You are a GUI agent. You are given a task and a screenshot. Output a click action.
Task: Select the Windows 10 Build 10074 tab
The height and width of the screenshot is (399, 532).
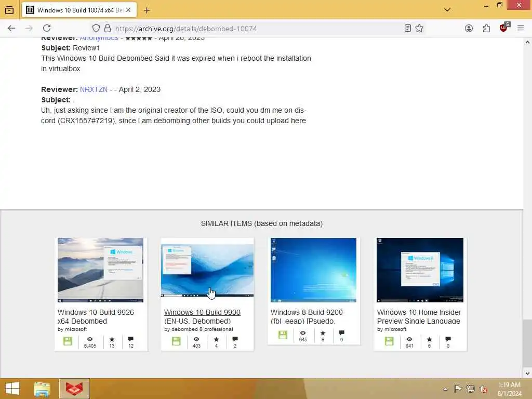point(79,10)
